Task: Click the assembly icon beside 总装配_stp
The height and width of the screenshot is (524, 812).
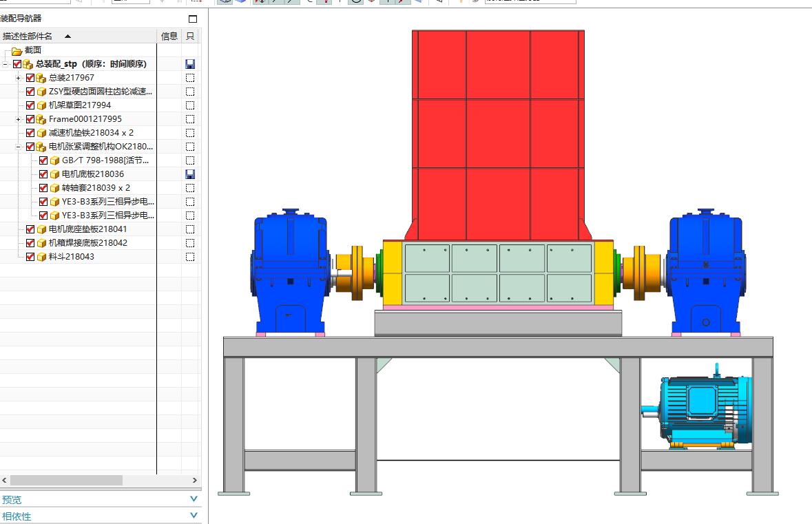Action: point(28,64)
